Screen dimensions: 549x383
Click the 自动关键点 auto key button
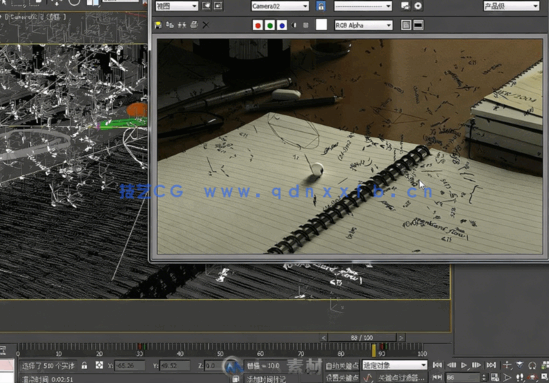tap(342, 366)
